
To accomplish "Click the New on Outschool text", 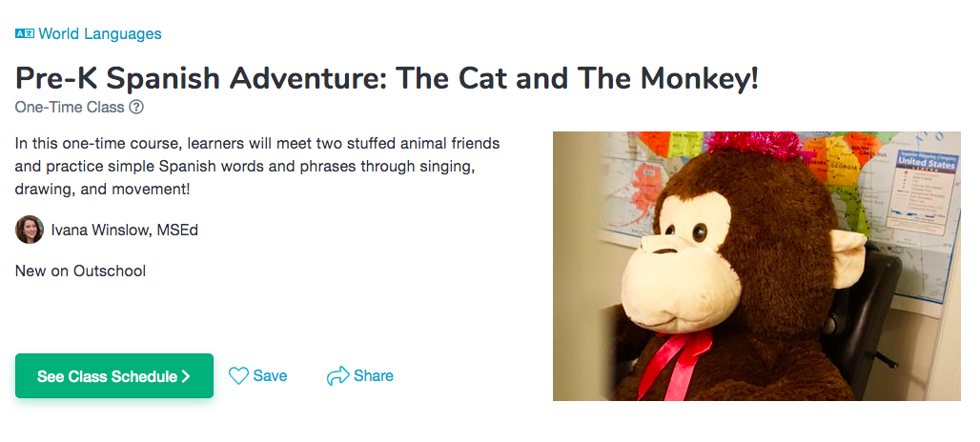I will click(x=81, y=271).
